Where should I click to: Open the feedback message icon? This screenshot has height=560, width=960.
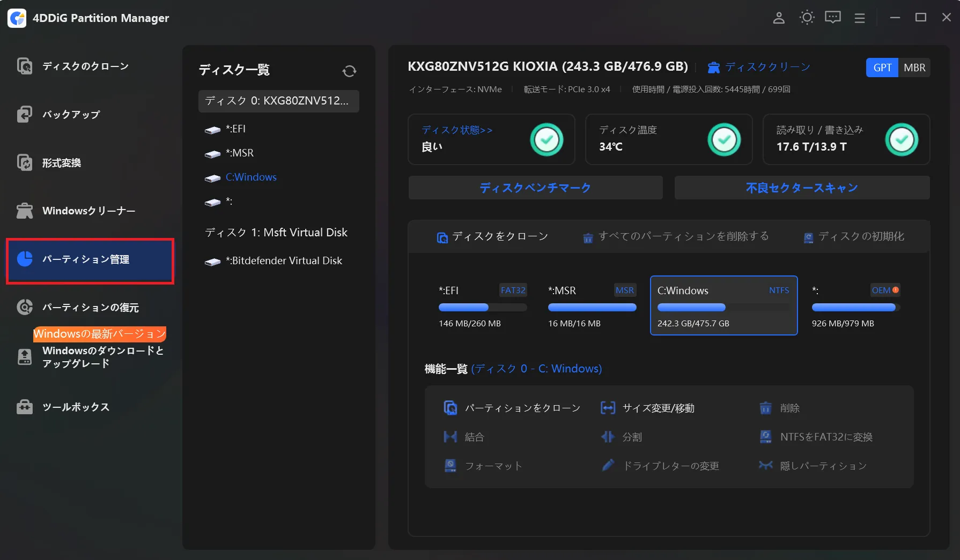tap(833, 18)
